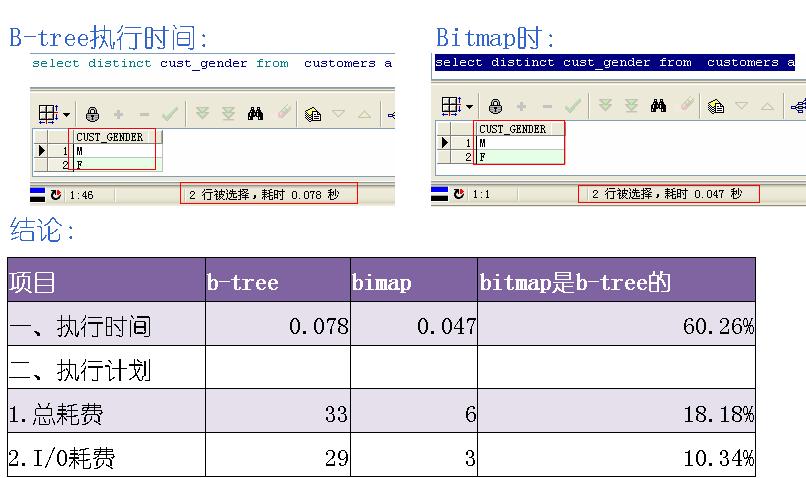The height and width of the screenshot is (478, 806).
Task: Click blue-black stripe icon in B-tree status bar
Action: click(x=38, y=195)
